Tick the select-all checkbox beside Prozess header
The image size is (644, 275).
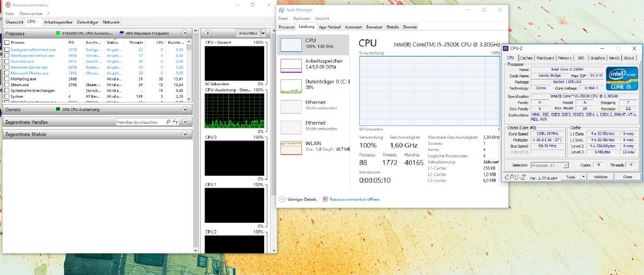click(x=7, y=42)
